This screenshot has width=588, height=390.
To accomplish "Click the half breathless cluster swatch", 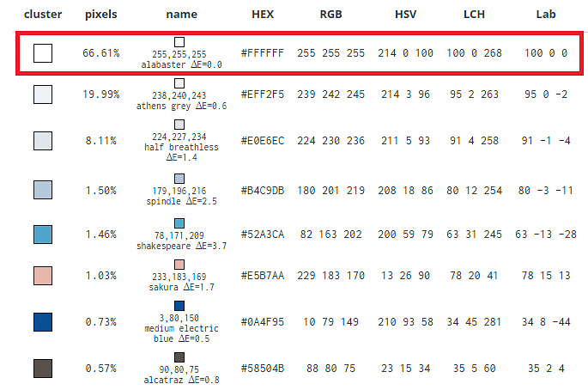I will pos(43,142).
